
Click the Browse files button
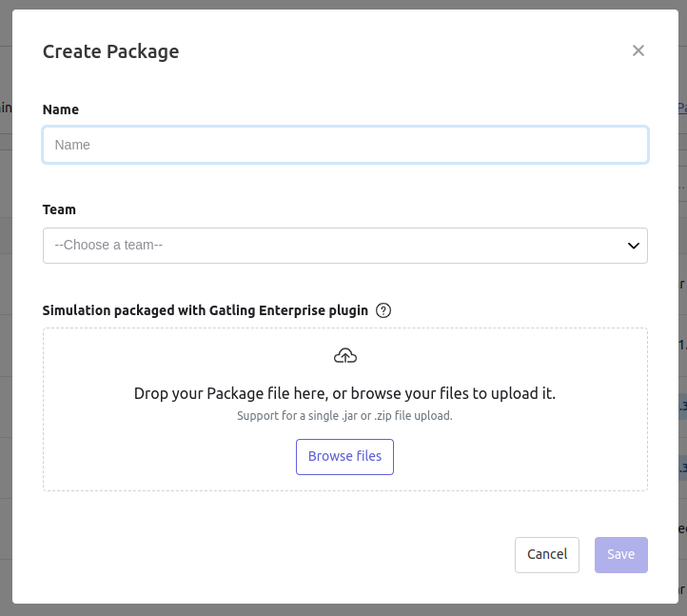click(x=344, y=457)
